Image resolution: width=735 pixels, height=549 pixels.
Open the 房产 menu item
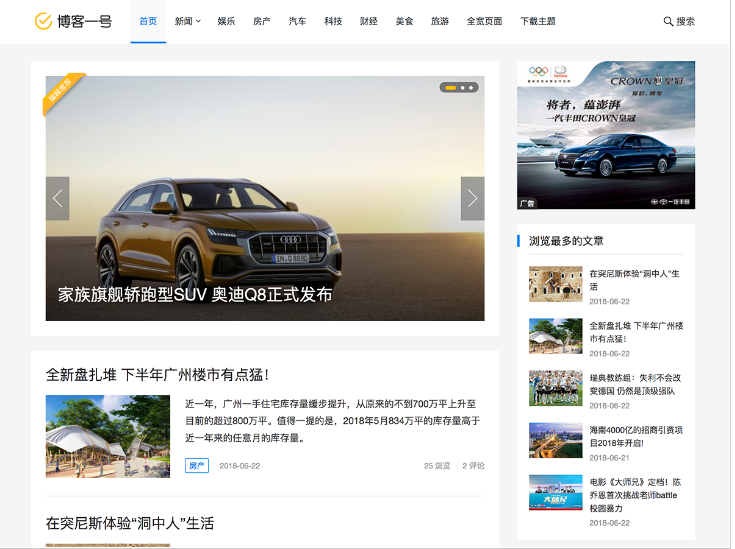point(262,21)
